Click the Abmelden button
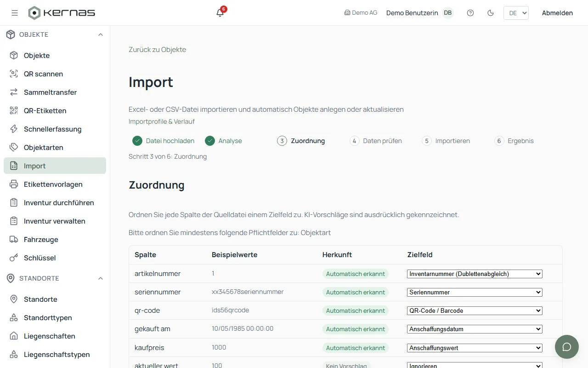Screen dimensions: 588x368 [x=557, y=13]
